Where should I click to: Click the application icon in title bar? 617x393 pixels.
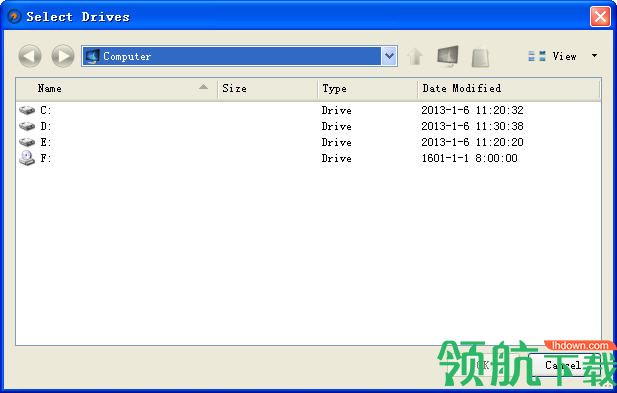(x=14, y=17)
